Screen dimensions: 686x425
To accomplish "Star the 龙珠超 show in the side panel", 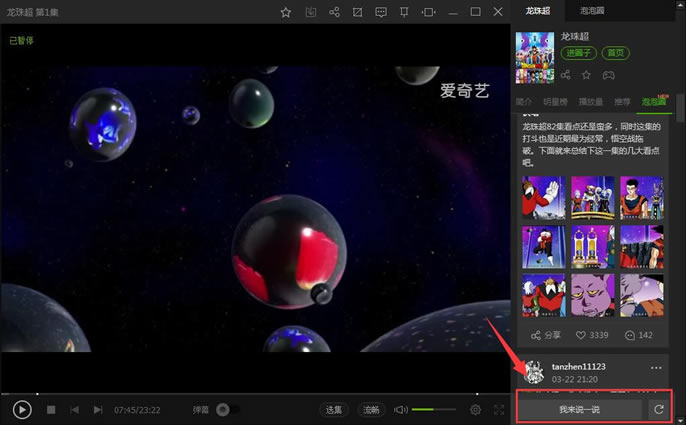I will click(586, 75).
